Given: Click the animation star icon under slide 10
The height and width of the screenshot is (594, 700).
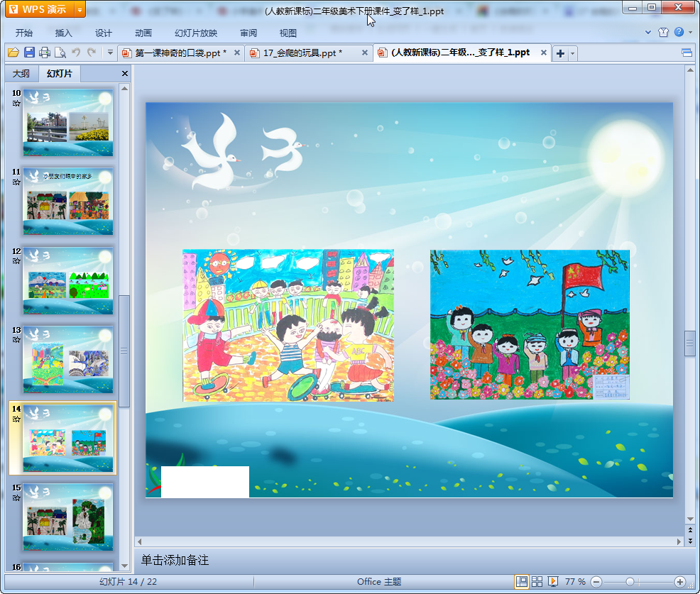Looking at the screenshot, I should click(x=16, y=104).
